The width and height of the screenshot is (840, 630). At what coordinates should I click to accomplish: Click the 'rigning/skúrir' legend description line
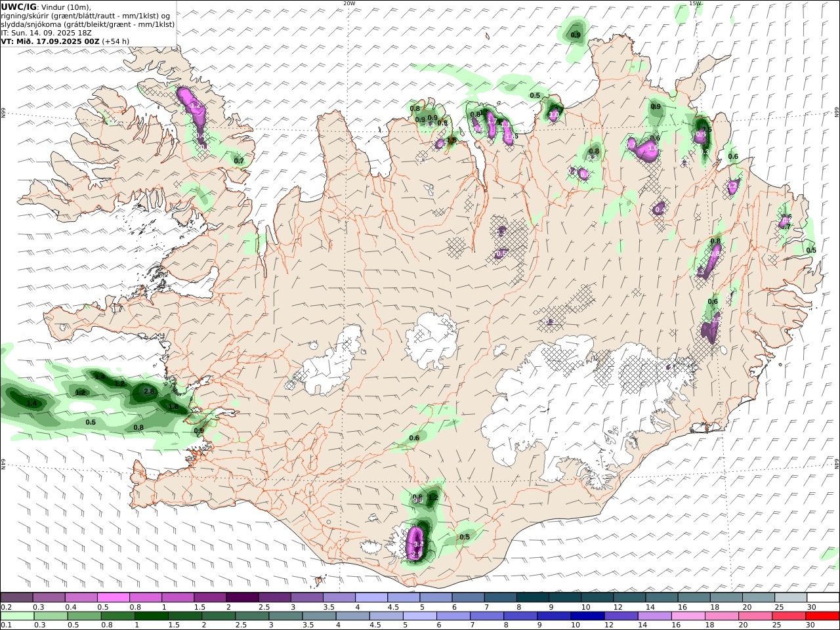pyautogui.click(x=86, y=16)
